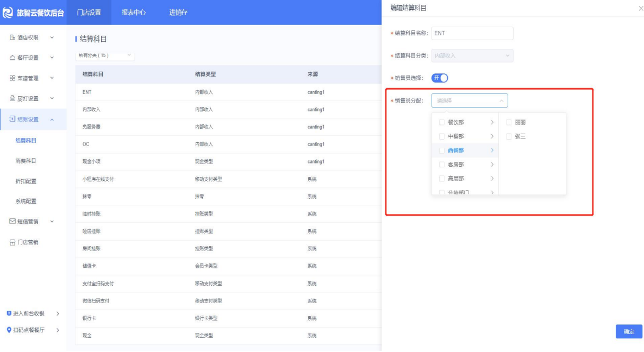Check the 餐饮部 checkbox
The width and height of the screenshot is (644, 352).
441,122
